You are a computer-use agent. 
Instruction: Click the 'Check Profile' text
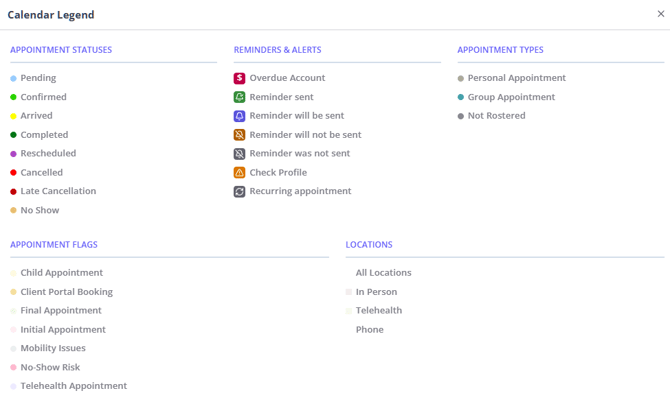(278, 172)
